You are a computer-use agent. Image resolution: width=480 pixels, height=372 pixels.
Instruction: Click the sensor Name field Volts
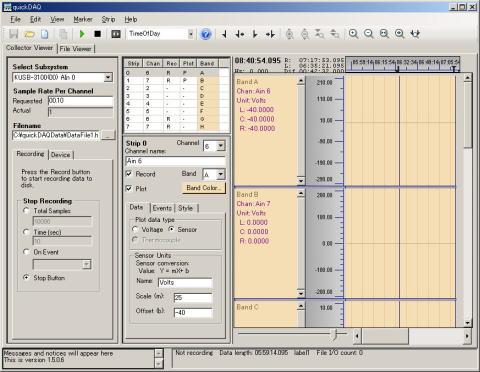(x=185, y=283)
